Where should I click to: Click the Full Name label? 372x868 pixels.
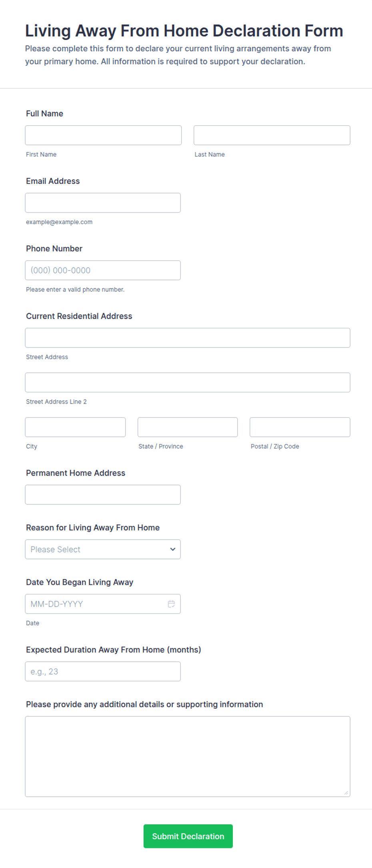pos(44,114)
